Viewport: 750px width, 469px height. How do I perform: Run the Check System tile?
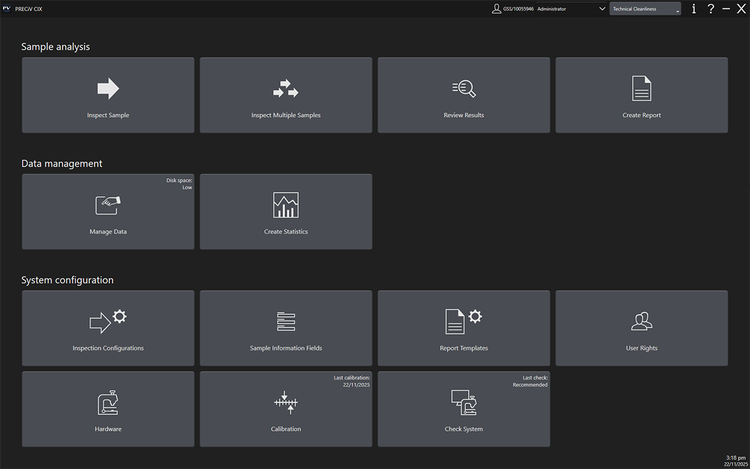point(463,409)
